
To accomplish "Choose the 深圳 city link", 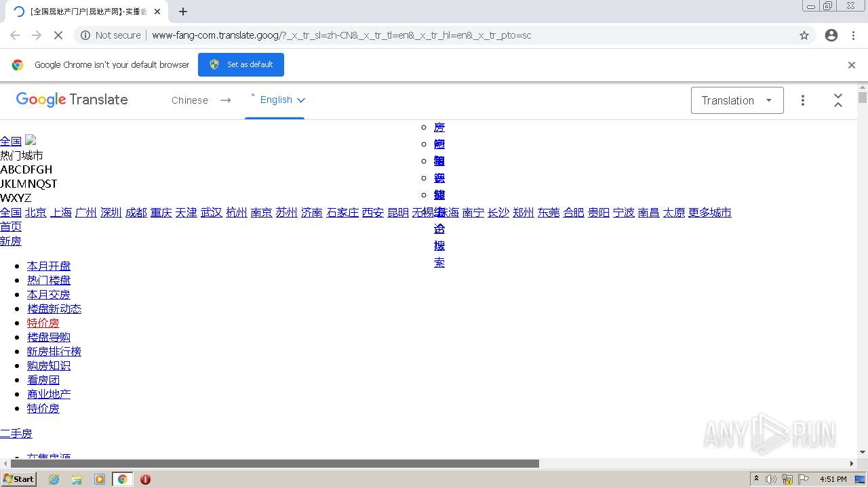I will [x=111, y=213].
